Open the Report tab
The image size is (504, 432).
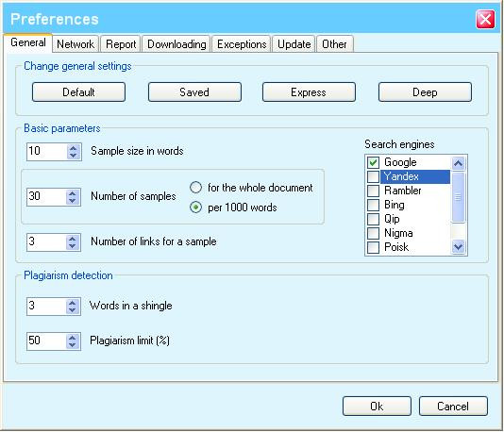coord(121,43)
